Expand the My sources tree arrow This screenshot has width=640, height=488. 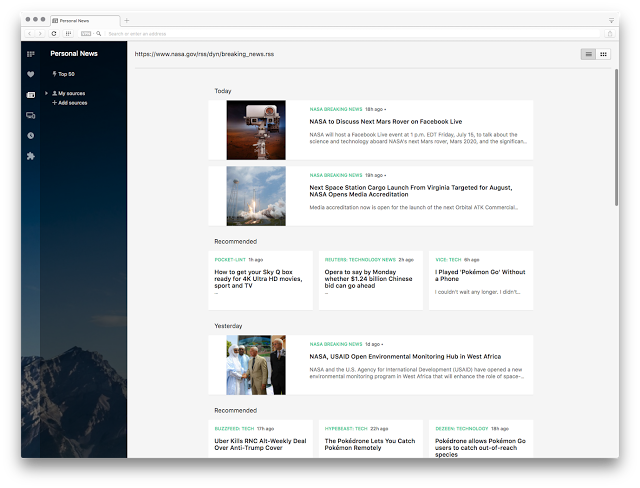click(46, 93)
